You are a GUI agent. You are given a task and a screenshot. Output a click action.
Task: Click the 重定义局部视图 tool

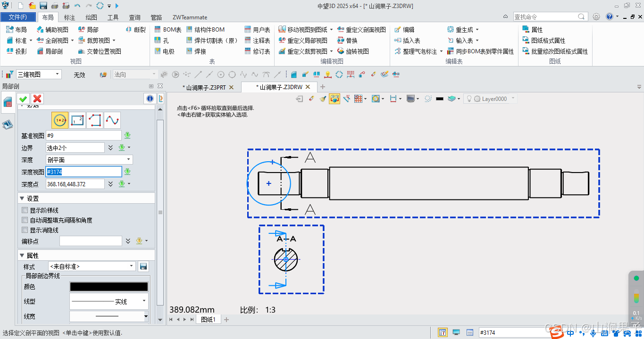[303, 41]
